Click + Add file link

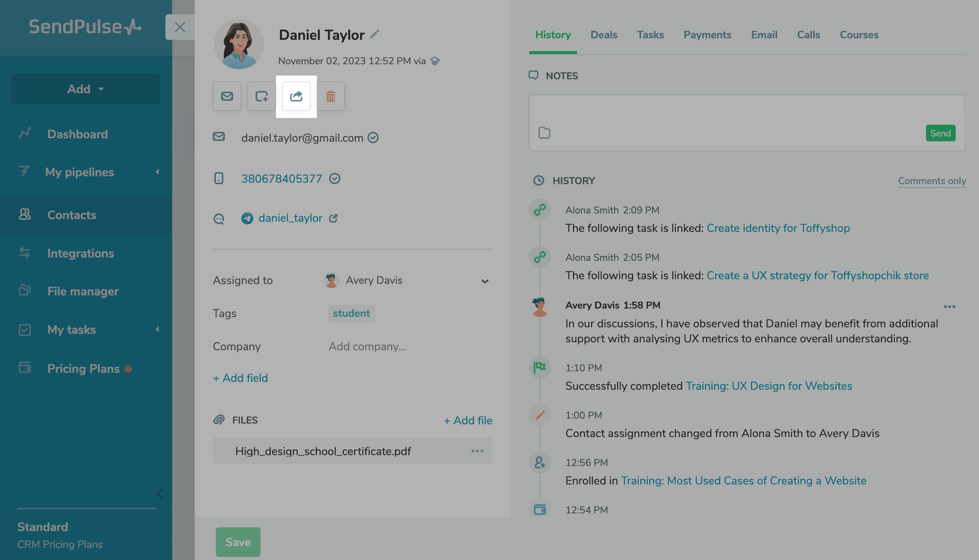click(468, 421)
